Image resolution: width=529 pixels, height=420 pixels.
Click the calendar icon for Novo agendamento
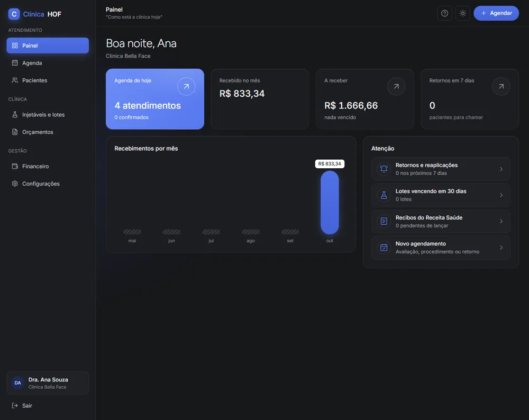tap(384, 248)
